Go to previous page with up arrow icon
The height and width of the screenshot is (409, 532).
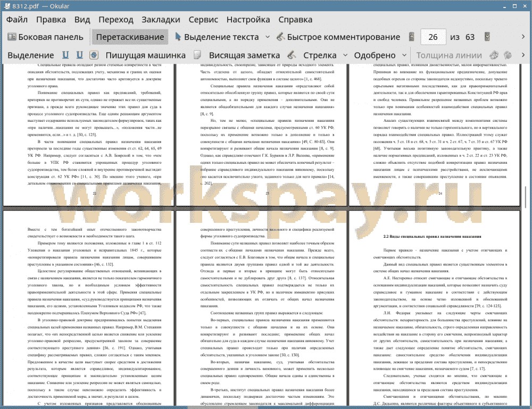412,37
